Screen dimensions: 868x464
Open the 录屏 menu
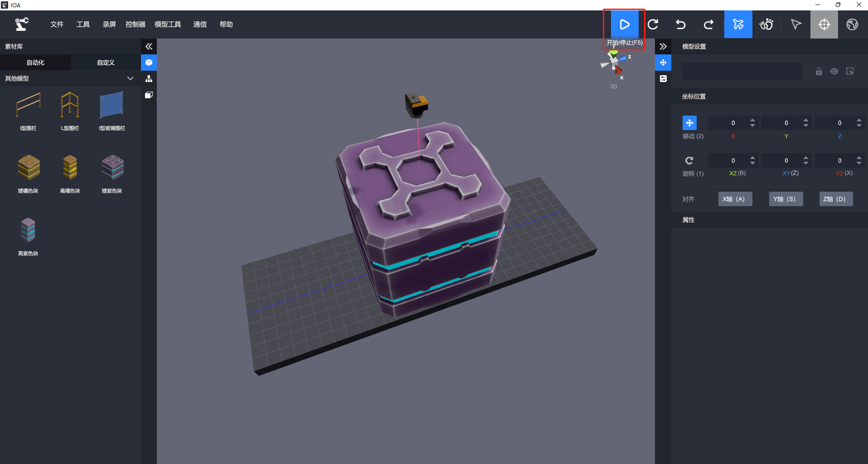109,24
